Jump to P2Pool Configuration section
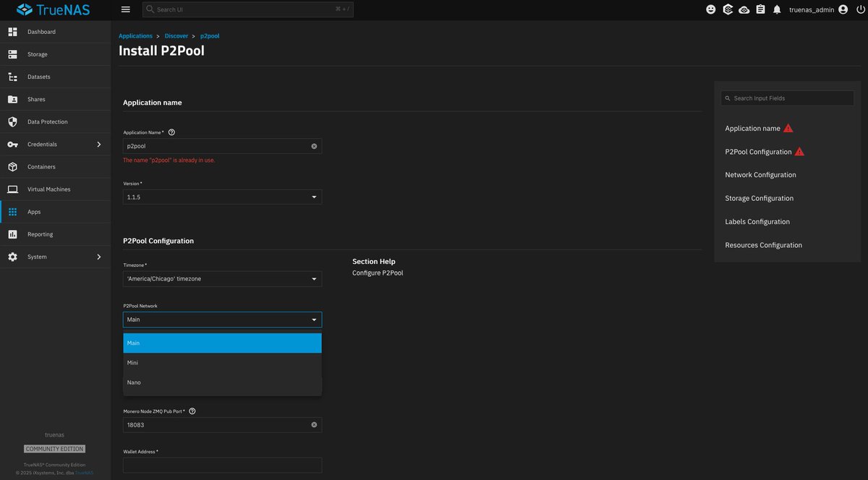 (x=758, y=152)
